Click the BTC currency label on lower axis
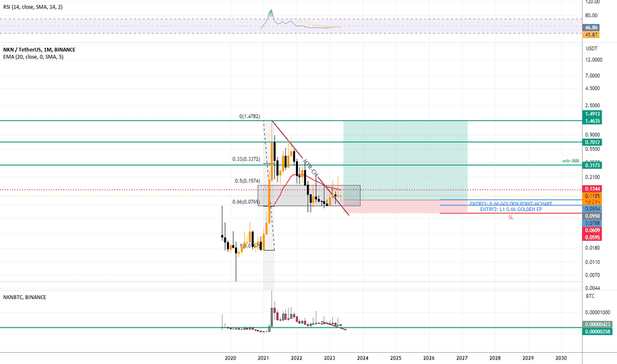Image resolution: width=617 pixels, height=364 pixels. 591,296
